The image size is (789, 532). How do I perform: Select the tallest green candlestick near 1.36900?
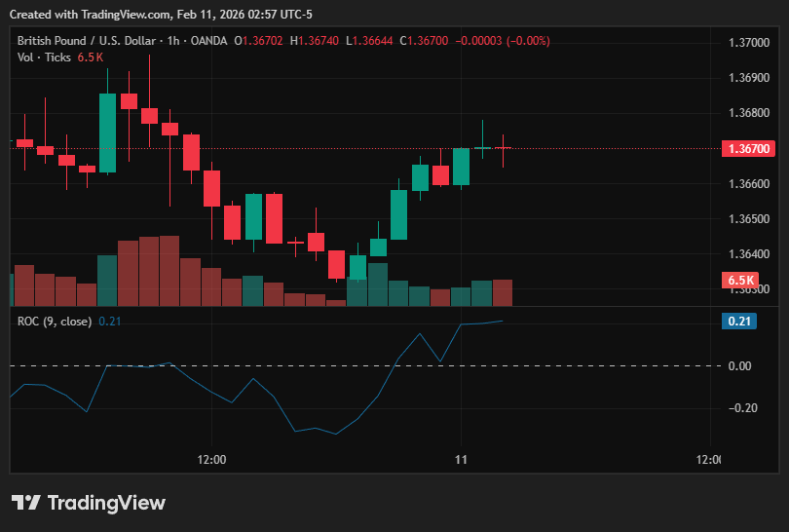point(107,133)
